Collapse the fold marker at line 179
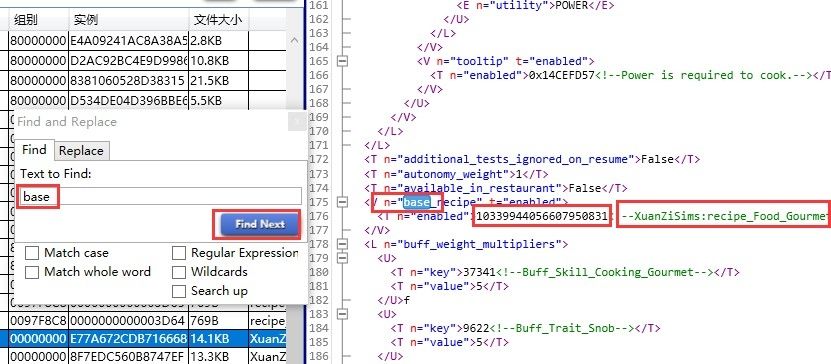Image resolution: width=831 pixels, height=364 pixels. (343, 258)
